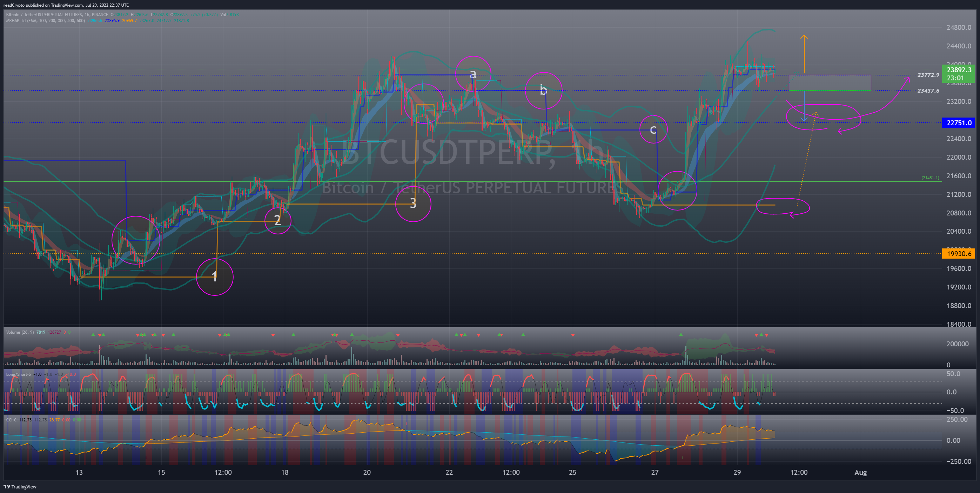Click date 29 on the time axis
This screenshot has width=980, height=493.
737,472
